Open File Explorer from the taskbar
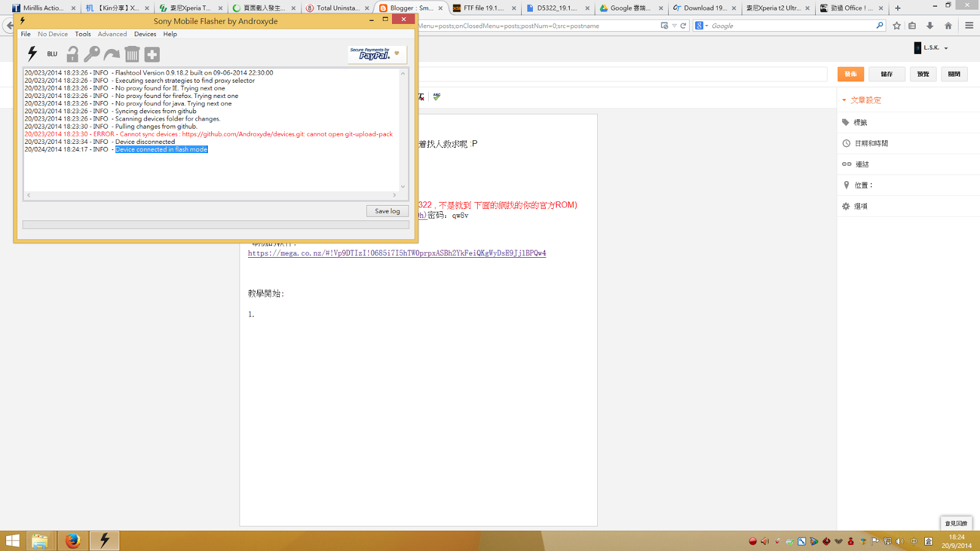The width and height of the screenshot is (980, 551). point(40,541)
